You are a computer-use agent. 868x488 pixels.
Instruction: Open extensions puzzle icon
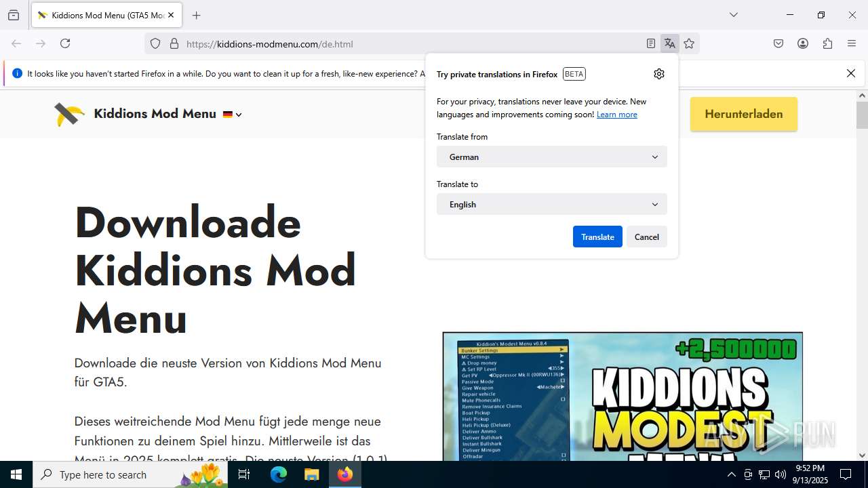coord(827,43)
